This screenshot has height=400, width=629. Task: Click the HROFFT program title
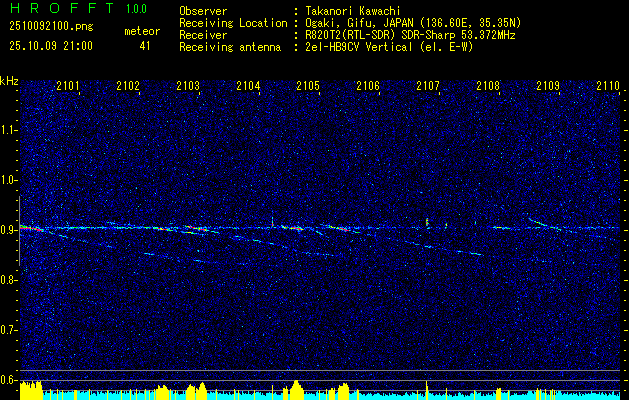62,8
